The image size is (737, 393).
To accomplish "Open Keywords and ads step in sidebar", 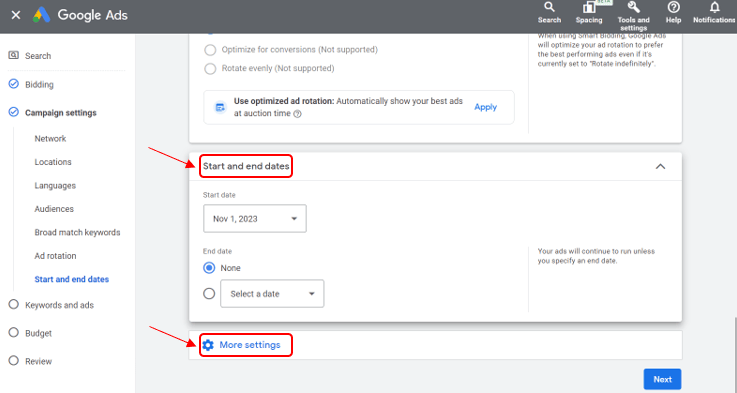I will pos(59,305).
